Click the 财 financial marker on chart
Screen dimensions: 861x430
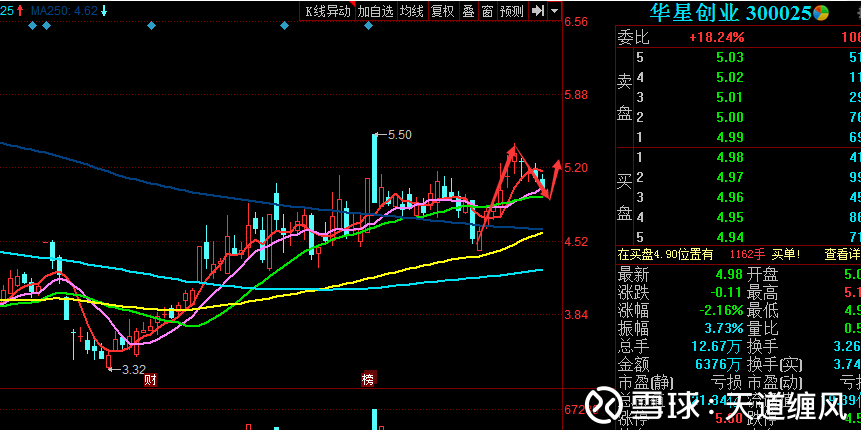click(x=150, y=380)
